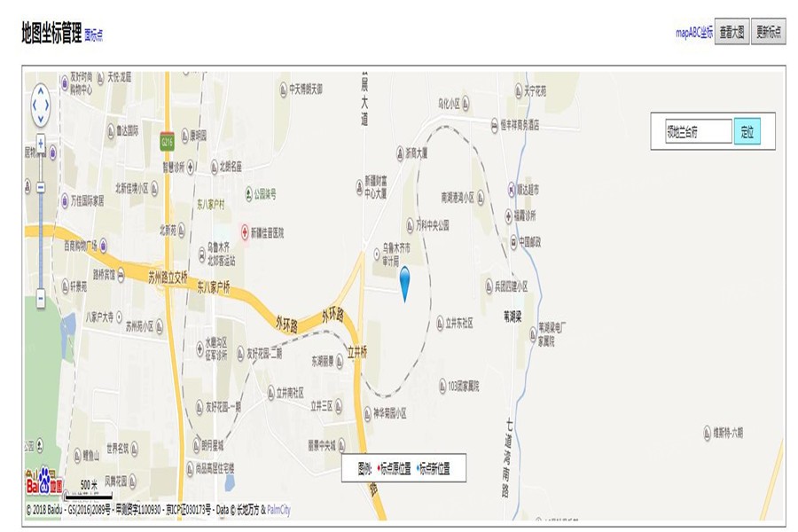
Task: Click the 中国邮政 post office icon
Action: [514, 242]
